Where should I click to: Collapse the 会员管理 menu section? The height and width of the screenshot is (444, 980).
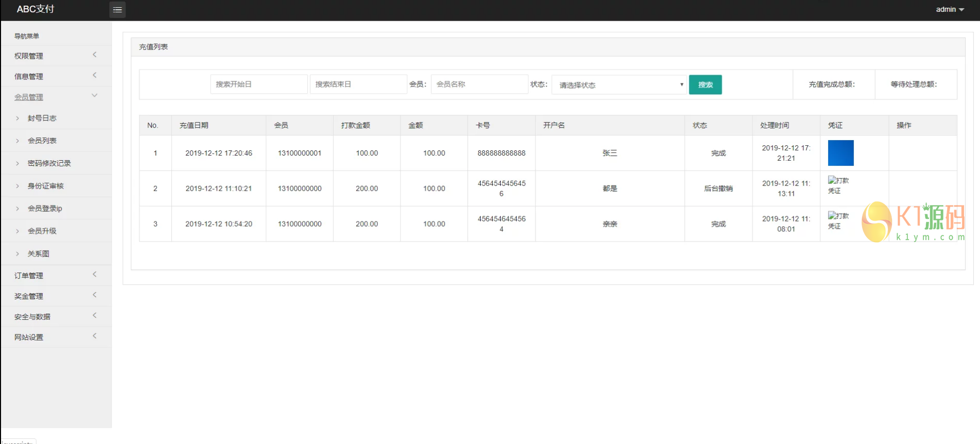[56, 97]
